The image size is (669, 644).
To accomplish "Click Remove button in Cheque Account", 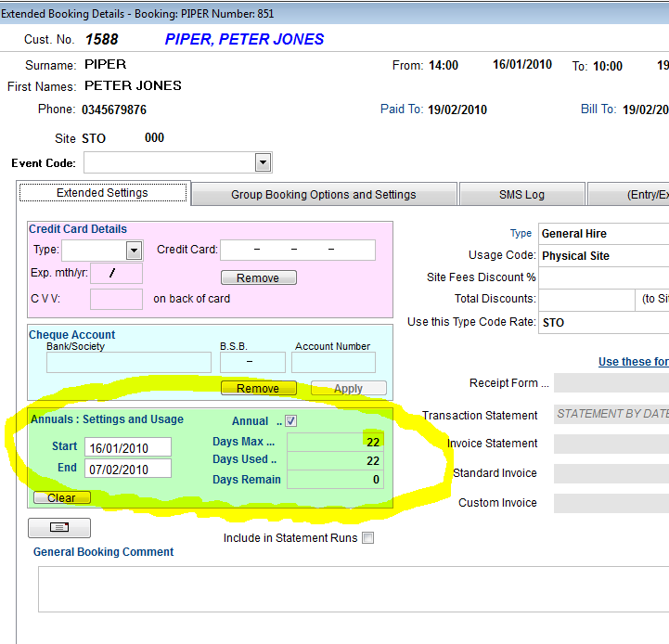I will (258, 389).
